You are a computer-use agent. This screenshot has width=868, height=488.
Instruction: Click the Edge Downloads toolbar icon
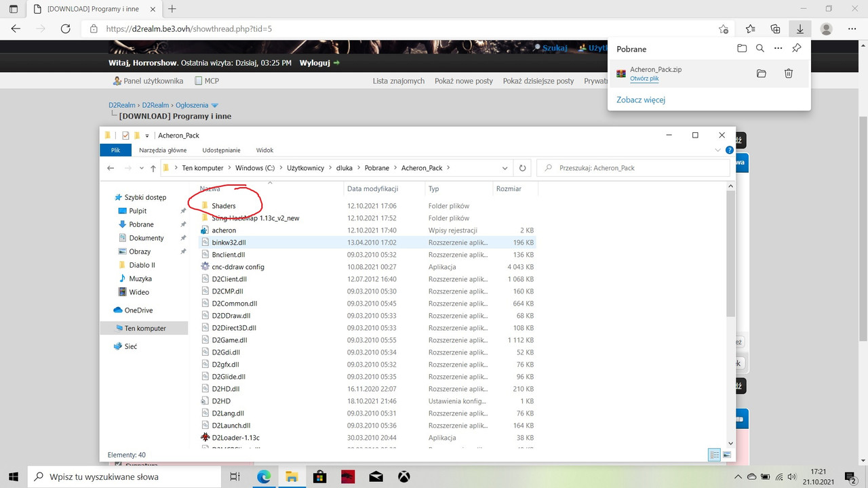(x=800, y=29)
